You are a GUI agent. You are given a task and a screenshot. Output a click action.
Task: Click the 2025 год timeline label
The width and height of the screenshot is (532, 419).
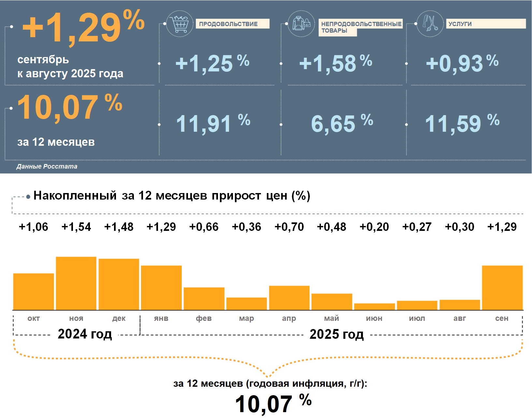(x=337, y=334)
